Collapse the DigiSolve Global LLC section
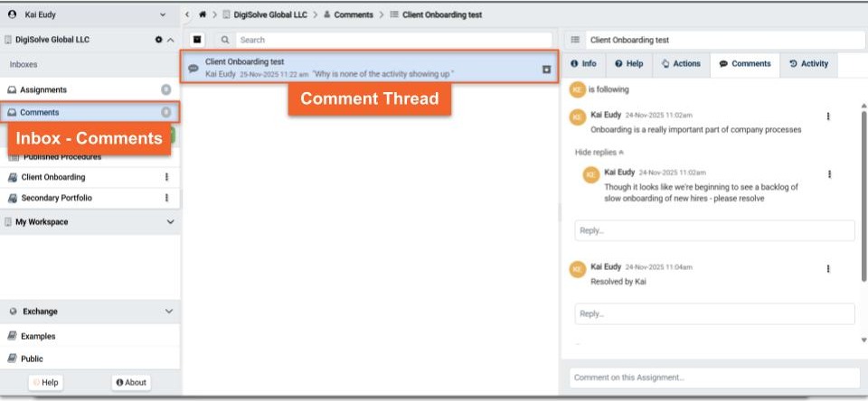 coord(171,40)
